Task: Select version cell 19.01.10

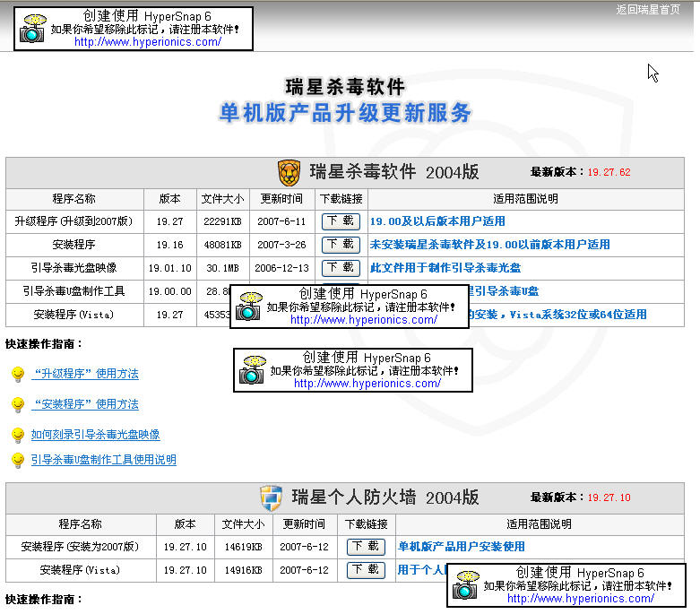Action: click(170, 268)
